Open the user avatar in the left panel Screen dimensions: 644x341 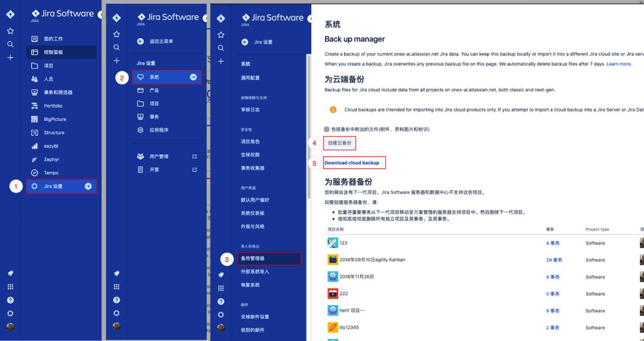(10, 327)
